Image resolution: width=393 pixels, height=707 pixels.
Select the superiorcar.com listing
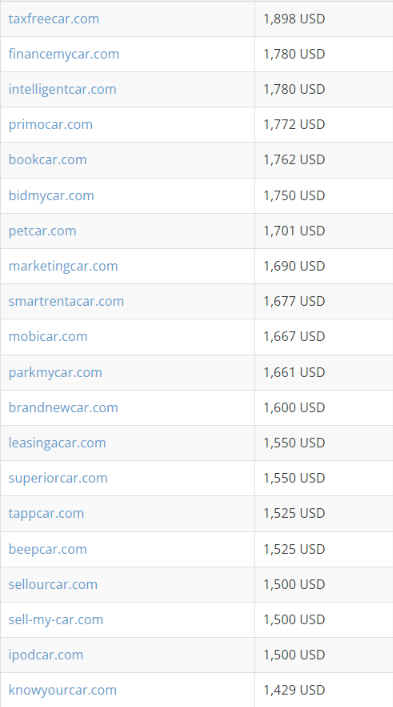click(58, 478)
